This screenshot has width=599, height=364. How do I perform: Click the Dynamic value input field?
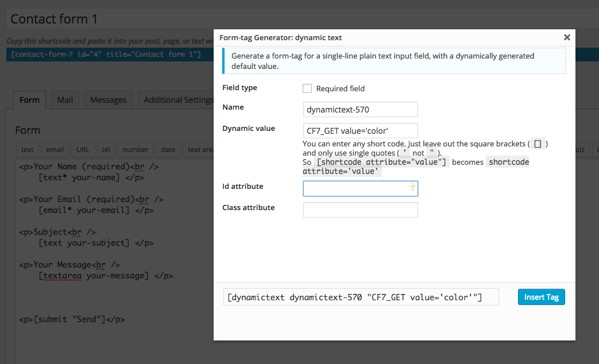(x=360, y=131)
